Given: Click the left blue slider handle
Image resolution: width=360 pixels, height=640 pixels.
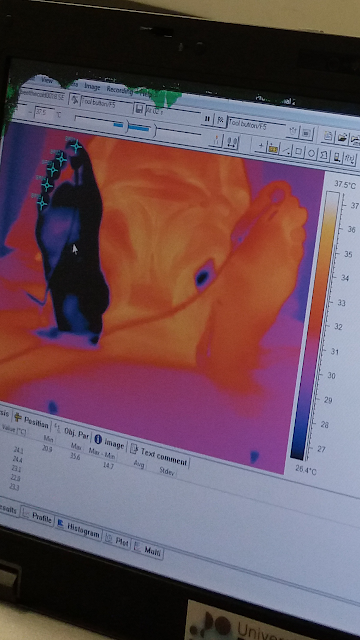Looking at the screenshot, I should pyautogui.click(x=118, y=124).
